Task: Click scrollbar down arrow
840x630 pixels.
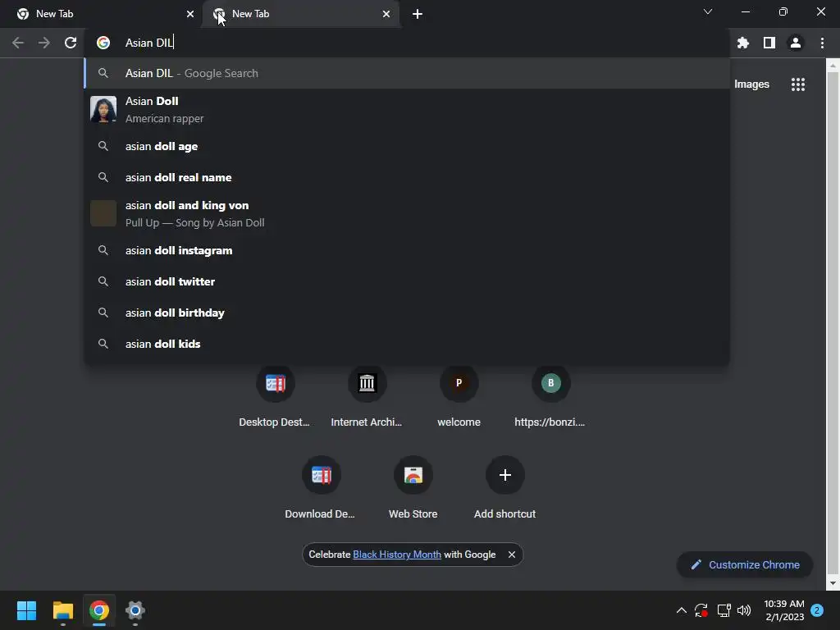Action: point(833,583)
